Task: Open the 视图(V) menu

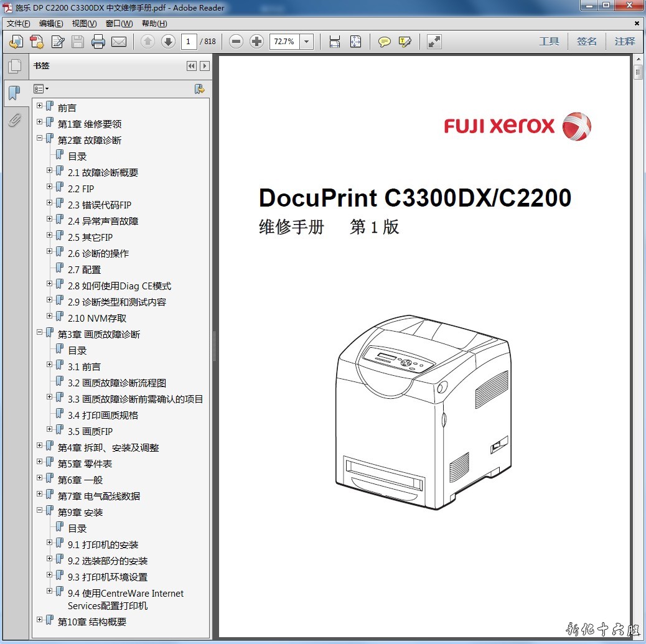Action: (84, 24)
